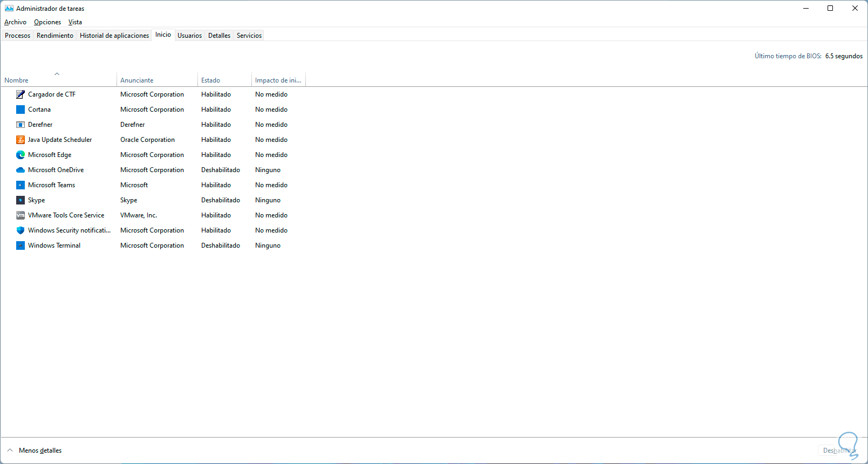Click the Deshabilitar button
Screen dimensions: 868x464
[x=839, y=451]
